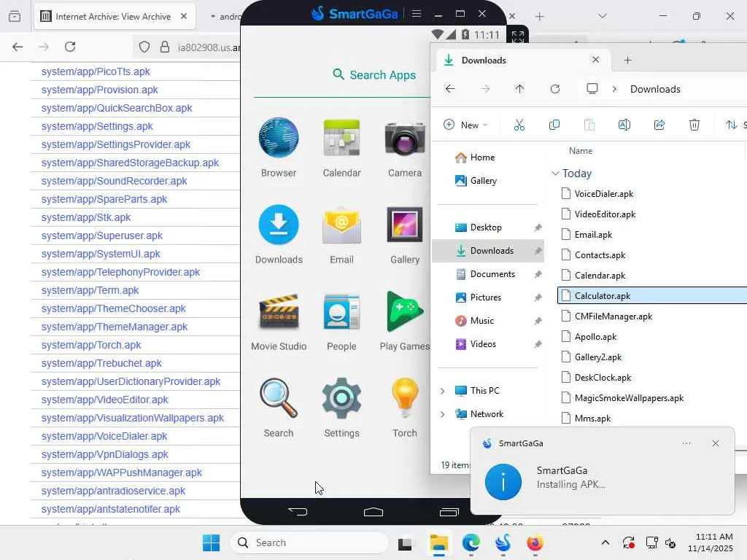Open a new Firefox tab
Viewport: 747px width, 560px height.
[539, 17]
